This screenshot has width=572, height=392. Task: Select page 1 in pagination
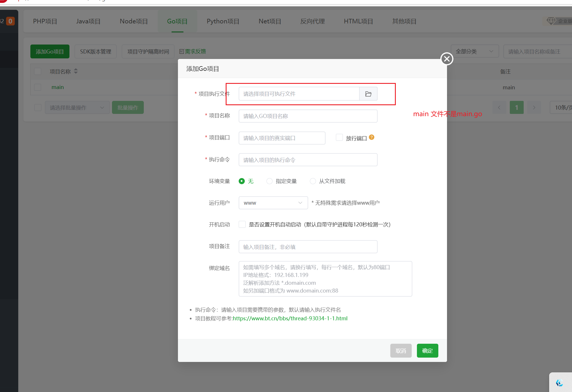(516, 108)
